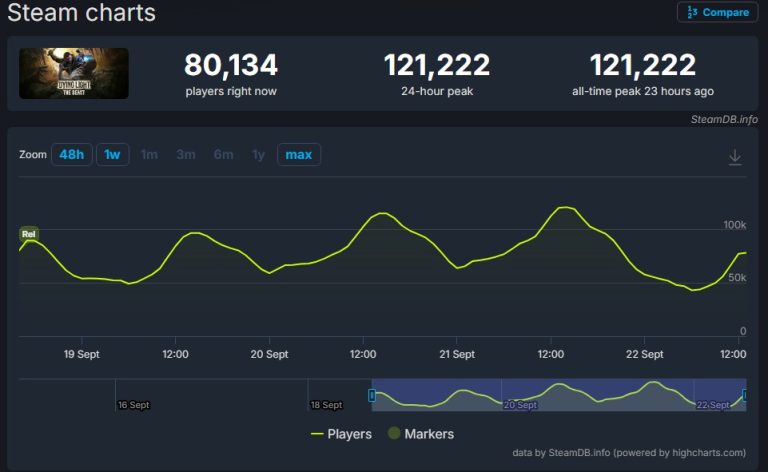Choose the 1m zoom option
The image size is (768, 472).
[x=149, y=155]
